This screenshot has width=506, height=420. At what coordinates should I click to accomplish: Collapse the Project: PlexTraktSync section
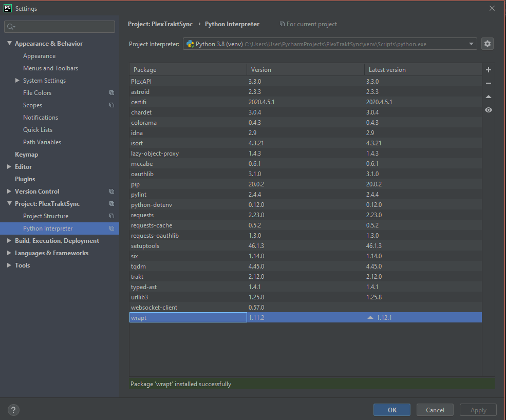pos(9,203)
